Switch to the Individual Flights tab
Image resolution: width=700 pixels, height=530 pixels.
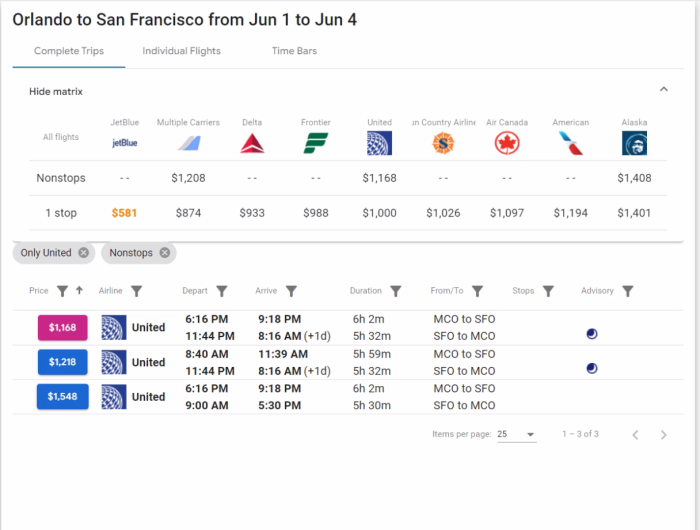181,51
